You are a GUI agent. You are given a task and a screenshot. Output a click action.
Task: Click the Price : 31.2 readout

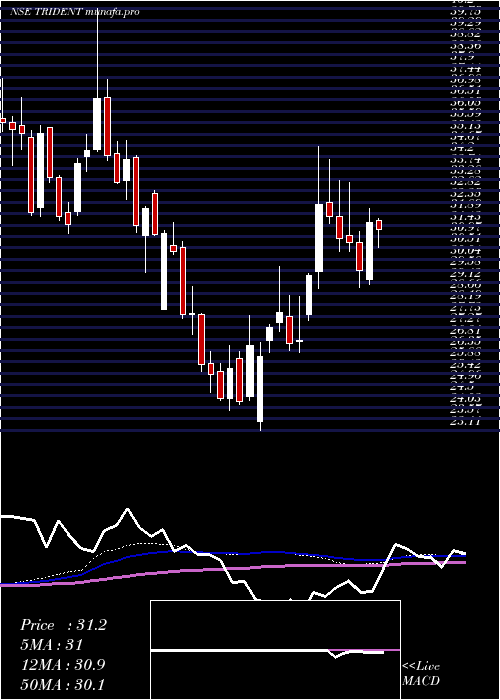(x=63, y=625)
